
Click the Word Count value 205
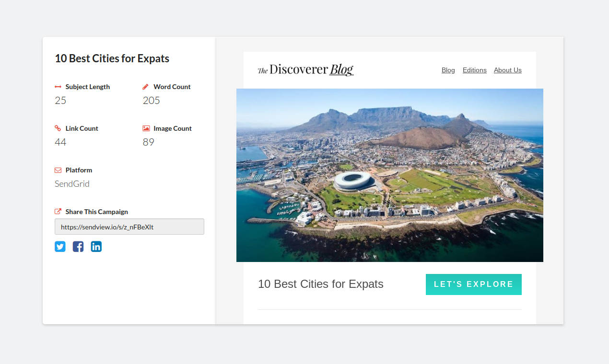tap(151, 101)
